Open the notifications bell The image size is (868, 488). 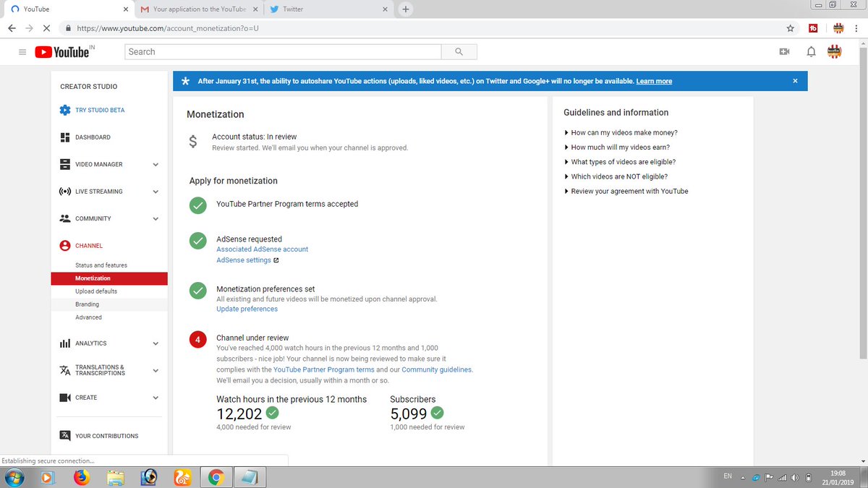tap(811, 52)
